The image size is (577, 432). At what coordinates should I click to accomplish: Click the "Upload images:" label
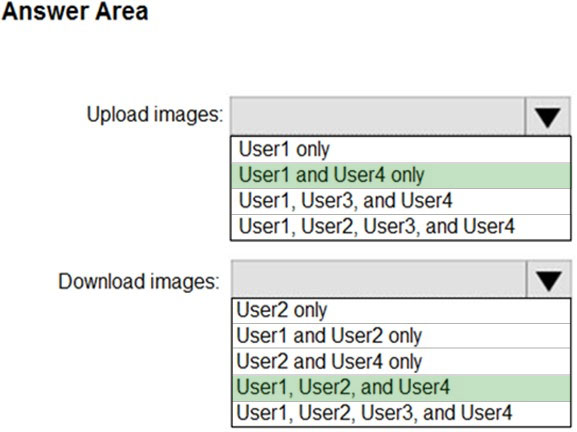point(155,115)
